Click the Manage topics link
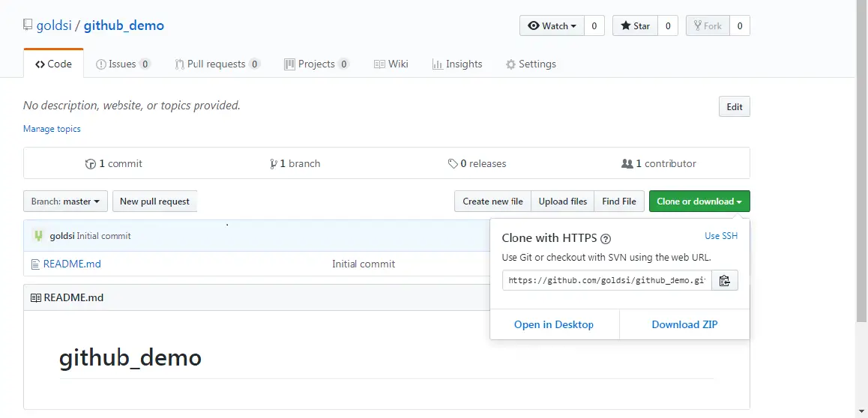The width and height of the screenshot is (868, 418). [52, 129]
